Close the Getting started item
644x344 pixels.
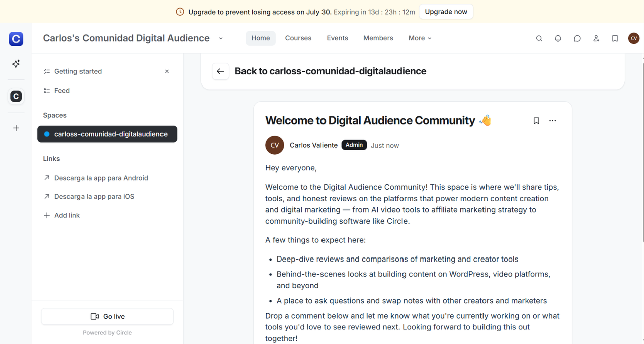[167, 71]
